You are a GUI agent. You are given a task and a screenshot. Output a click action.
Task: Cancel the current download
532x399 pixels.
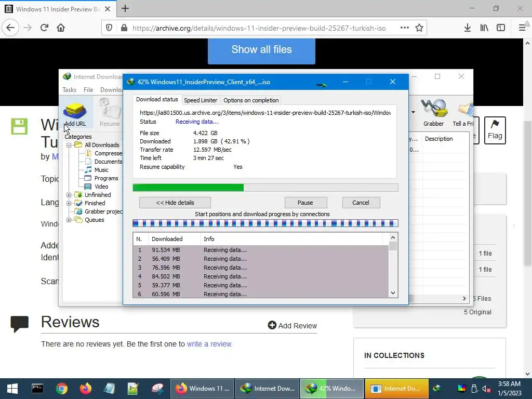point(361,203)
